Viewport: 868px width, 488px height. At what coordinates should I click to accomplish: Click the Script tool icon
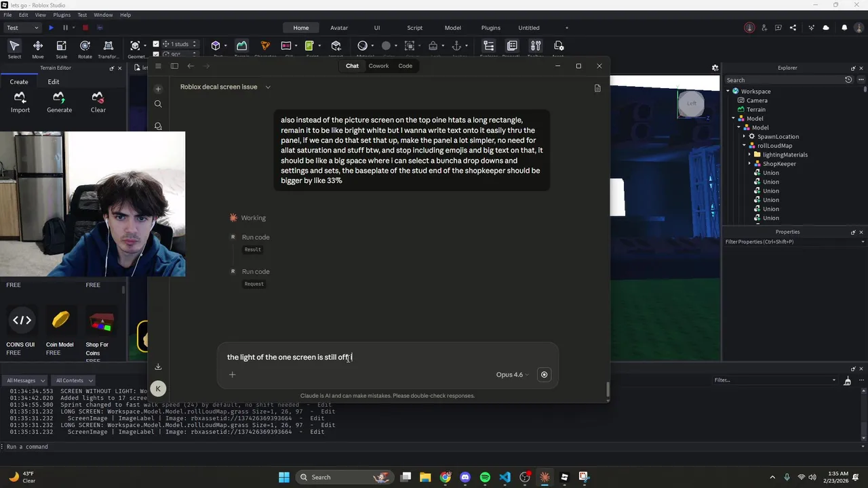tap(309, 46)
